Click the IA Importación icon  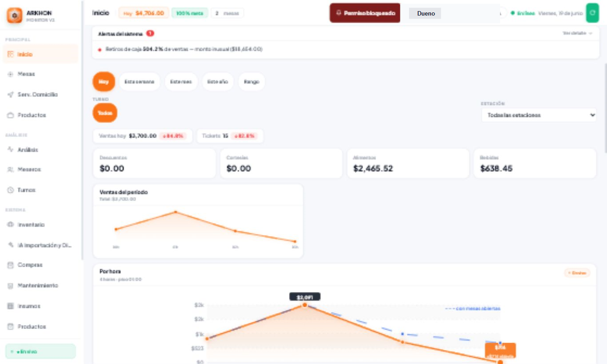point(11,245)
